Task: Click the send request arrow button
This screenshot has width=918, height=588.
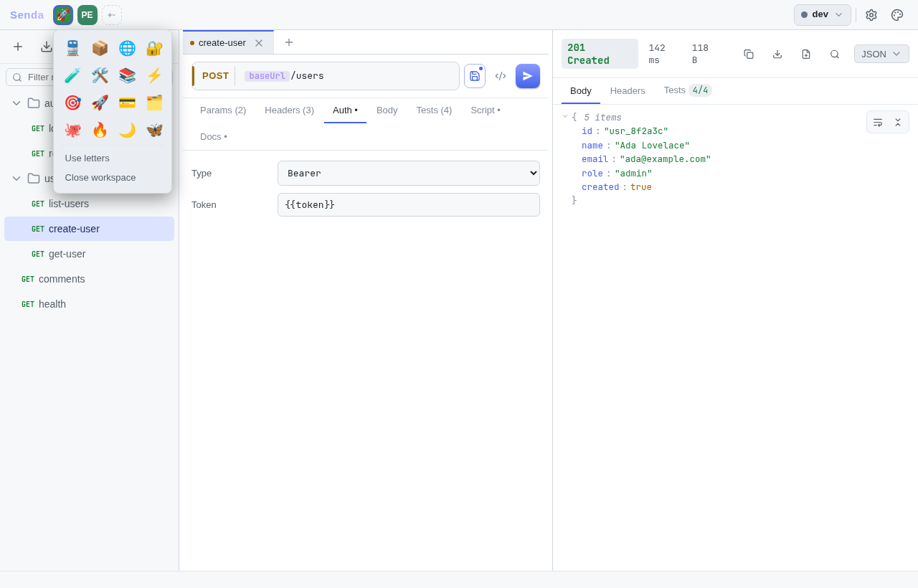Action: coord(528,76)
